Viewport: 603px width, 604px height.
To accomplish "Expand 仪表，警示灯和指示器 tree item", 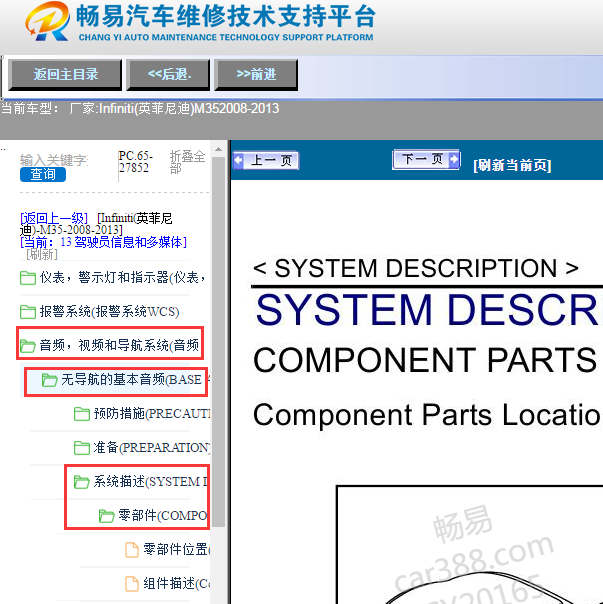I will coord(123,277).
